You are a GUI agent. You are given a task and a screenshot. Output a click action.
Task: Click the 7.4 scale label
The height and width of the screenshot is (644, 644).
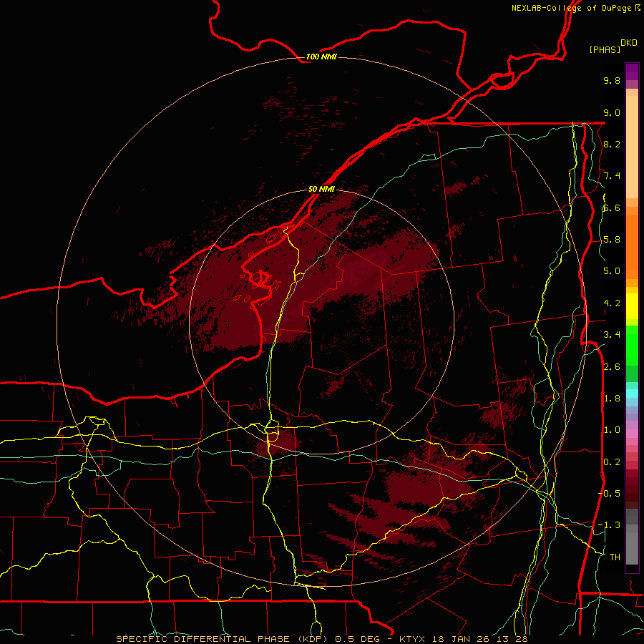click(x=612, y=176)
